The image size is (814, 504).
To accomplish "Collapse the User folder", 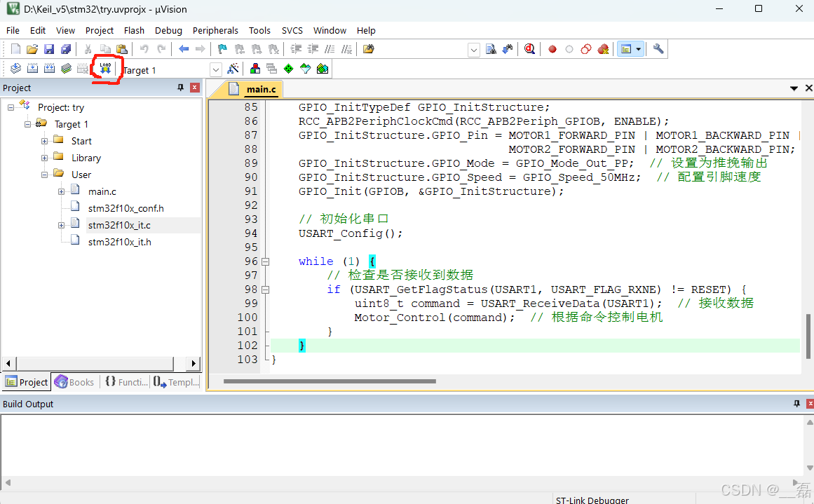I will (45, 175).
